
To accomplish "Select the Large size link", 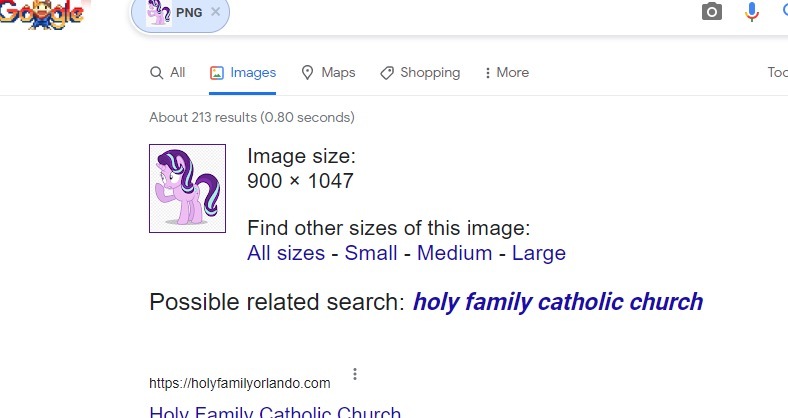I will point(538,253).
